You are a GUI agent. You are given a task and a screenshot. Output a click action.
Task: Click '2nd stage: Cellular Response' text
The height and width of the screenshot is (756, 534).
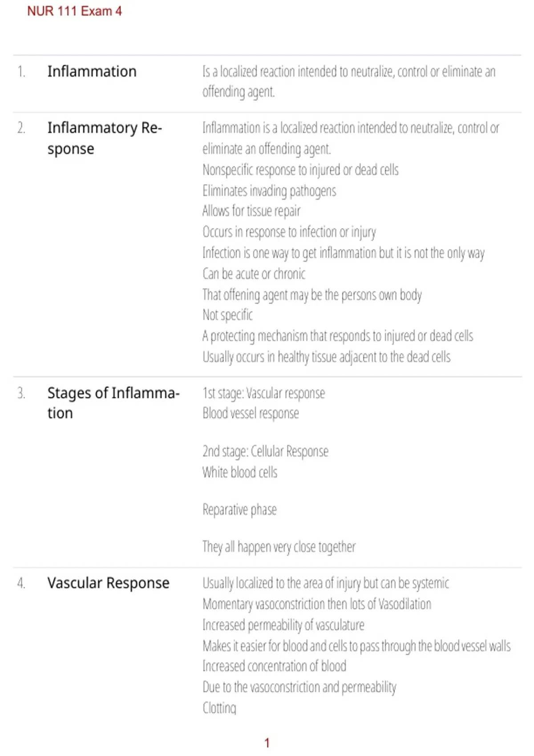click(x=265, y=451)
